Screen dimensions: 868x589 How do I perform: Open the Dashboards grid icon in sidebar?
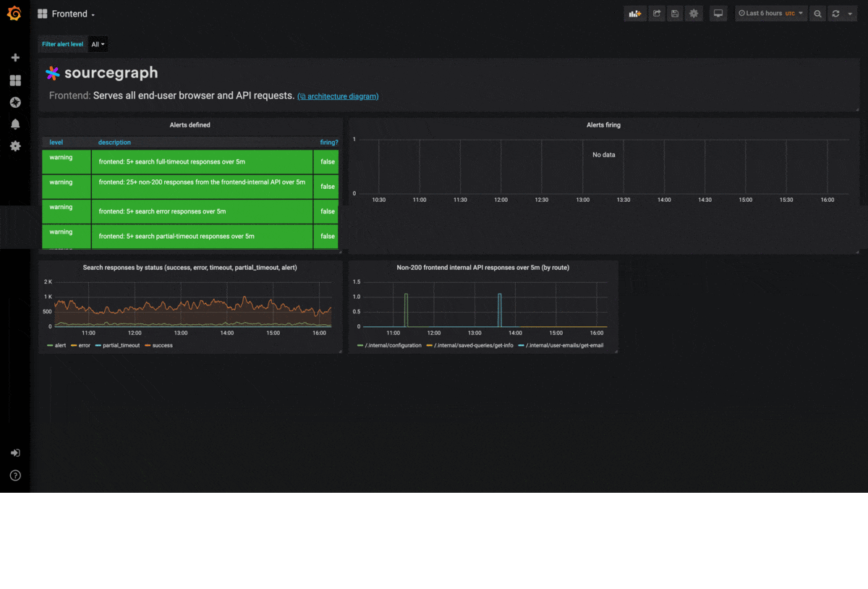point(15,80)
